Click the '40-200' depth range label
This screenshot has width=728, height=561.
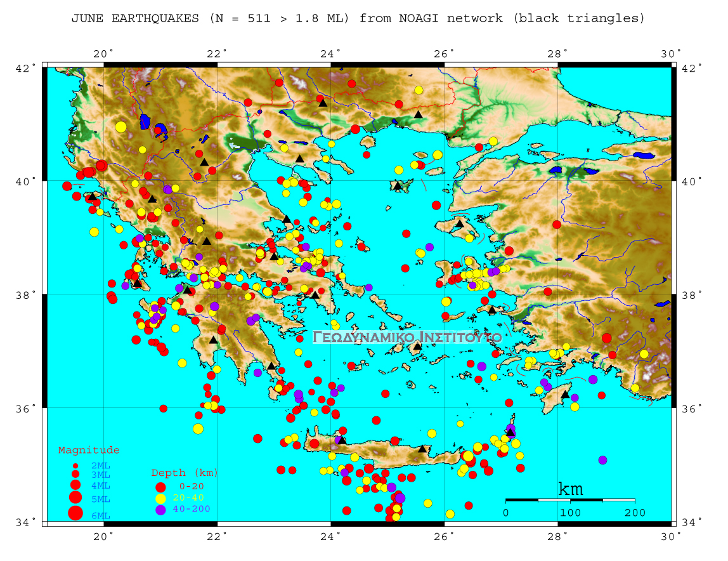[192, 509]
